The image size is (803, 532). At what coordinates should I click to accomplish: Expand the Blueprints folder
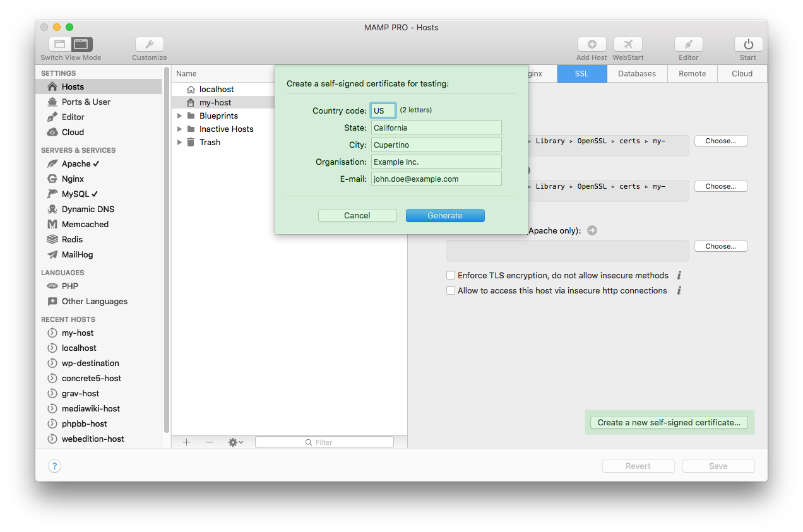click(179, 115)
